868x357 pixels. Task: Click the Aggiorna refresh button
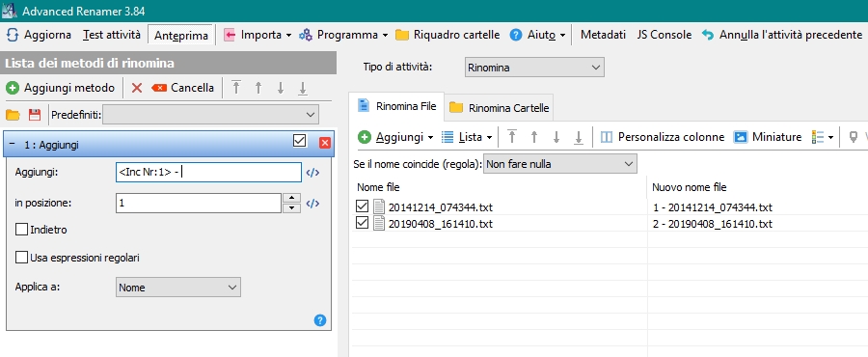(x=39, y=35)
